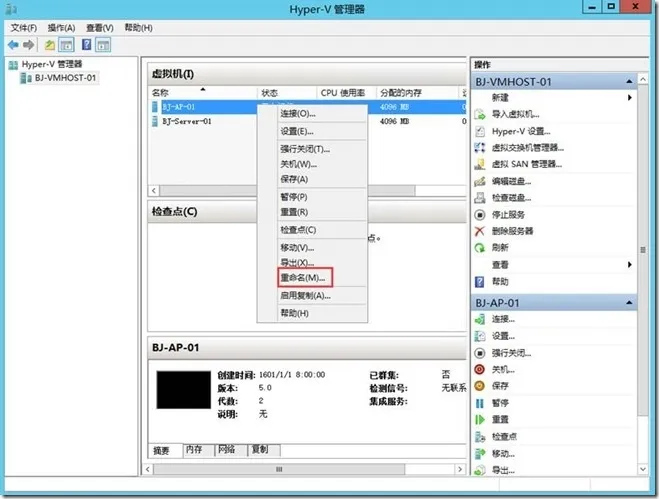Click VM list scroll left arrow
The height and width of the screenshot is (499, 659).
point(154,191)
